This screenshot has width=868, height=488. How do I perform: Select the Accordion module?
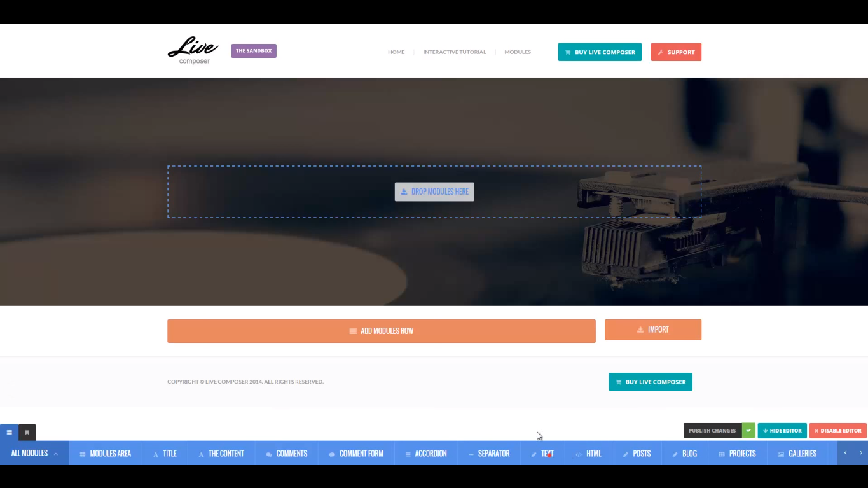pyautogui.click(x=426, y=454)
